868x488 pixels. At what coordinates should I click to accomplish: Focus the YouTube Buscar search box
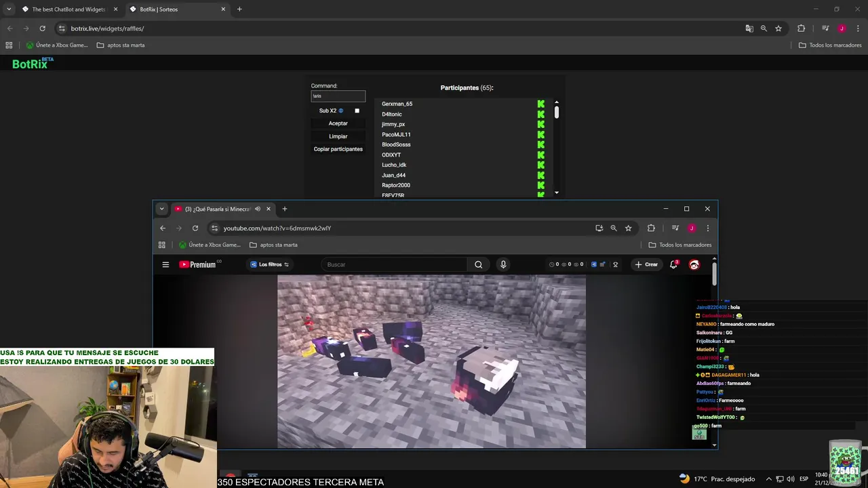coord(393,264)
